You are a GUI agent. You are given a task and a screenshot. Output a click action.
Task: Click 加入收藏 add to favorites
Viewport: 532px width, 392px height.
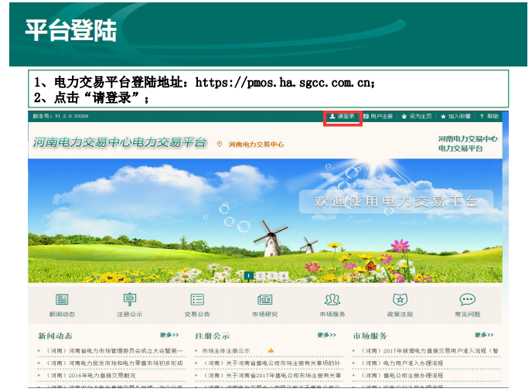pos(455,117)
